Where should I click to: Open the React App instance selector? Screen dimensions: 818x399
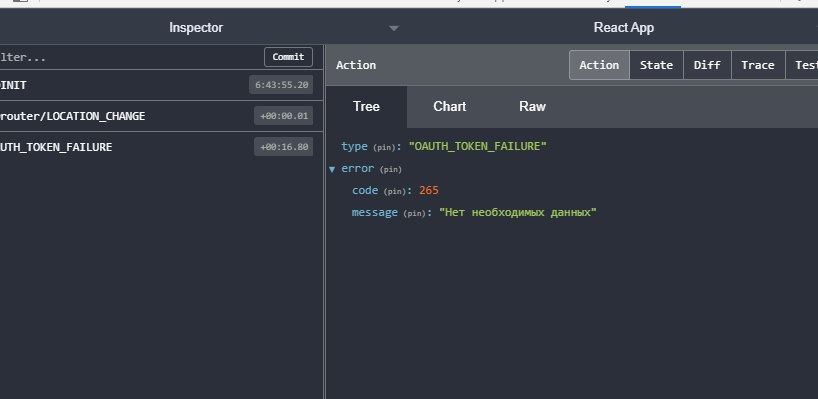click(x=623, y=28)
